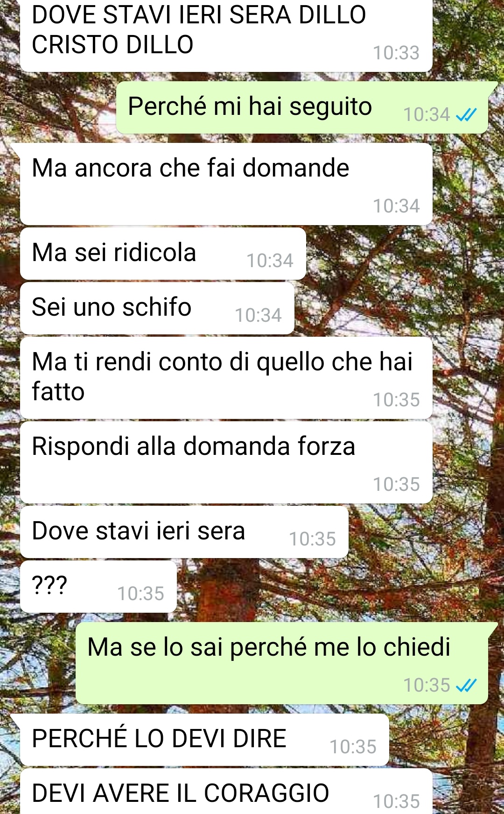Tap the 'Sei uno schifo' message bubble
504x814 pixels.
click(157, 308)
